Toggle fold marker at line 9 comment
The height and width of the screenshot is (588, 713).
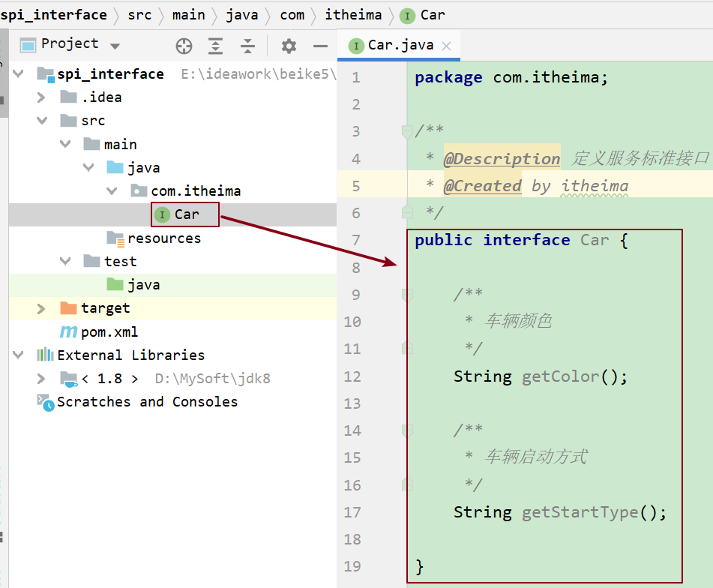407,295
